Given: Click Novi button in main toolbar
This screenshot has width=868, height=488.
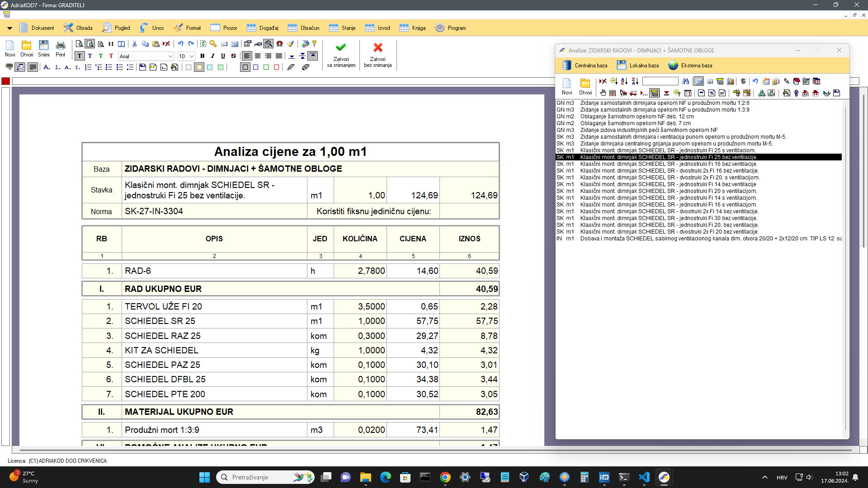Looking at the screenshot, I should click(10, 49).
